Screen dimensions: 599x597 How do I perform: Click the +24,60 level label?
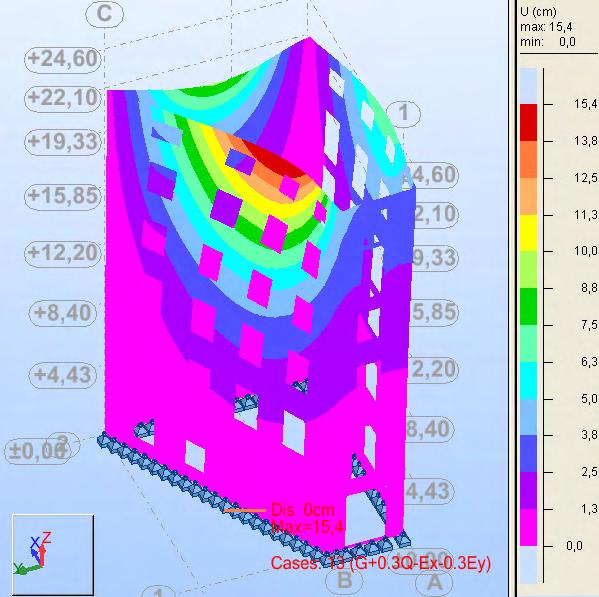tap(63, 59)
